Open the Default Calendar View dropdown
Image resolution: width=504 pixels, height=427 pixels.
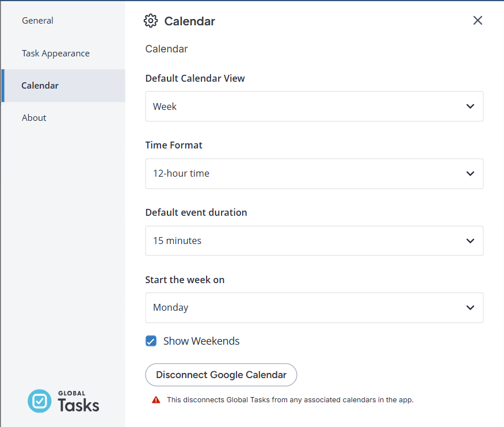pyautogui.click(x=314, y=106)
